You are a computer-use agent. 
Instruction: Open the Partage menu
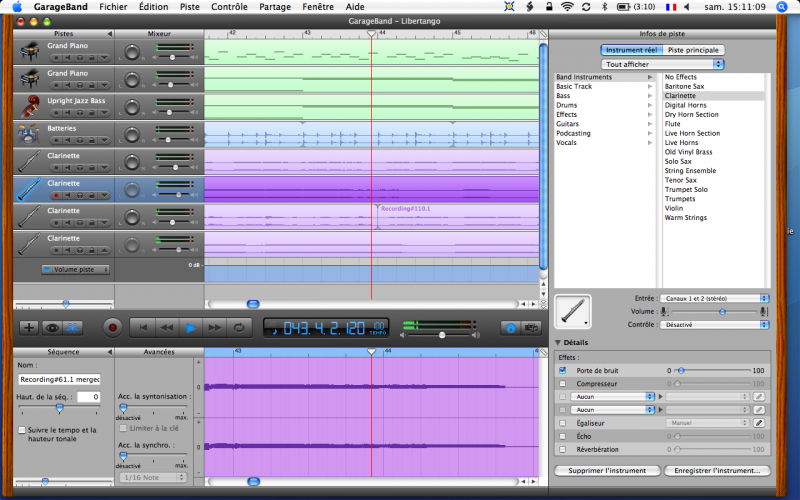click(x=275, y=7)
